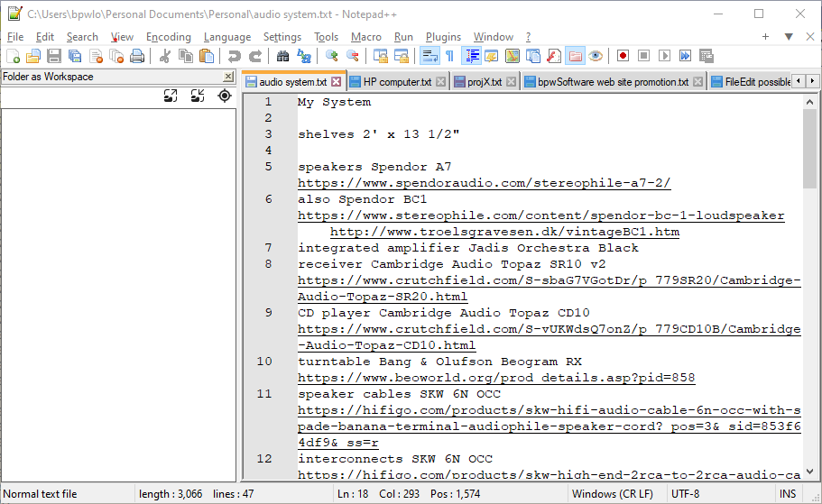Image resolution: width=822 pixels, height=504 pixels.
Task: Switch to the projX.txt tab
Action: (x=485, y=82)
